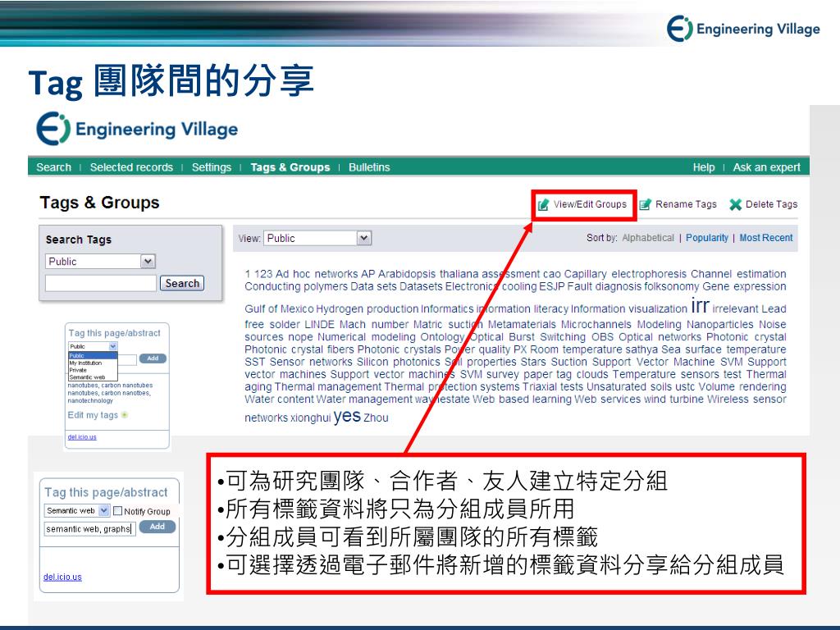Screen dimensions: 840x630
Task: Click the Metamaterials tag
Action: [x=522, y=325]
